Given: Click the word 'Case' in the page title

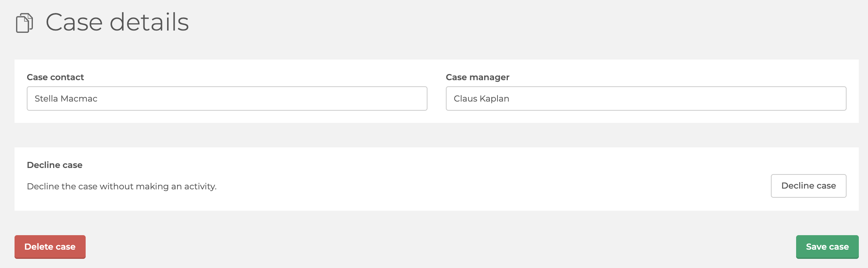Looking at the screenshot, I should point(74,22).
